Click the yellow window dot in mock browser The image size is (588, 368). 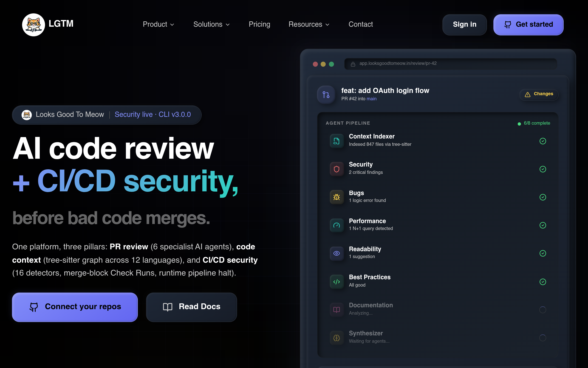(x=323, y=64)
